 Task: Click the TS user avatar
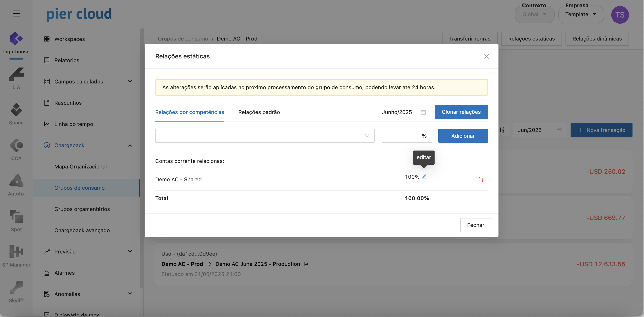pyautogui.click(x=620, y=15)
